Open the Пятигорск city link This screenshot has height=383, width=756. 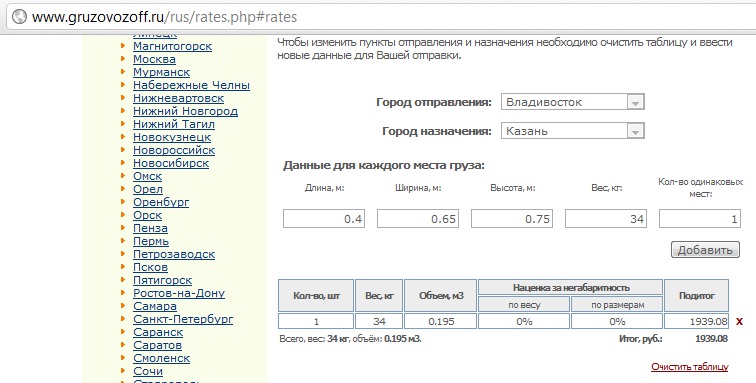coord(162,281)
